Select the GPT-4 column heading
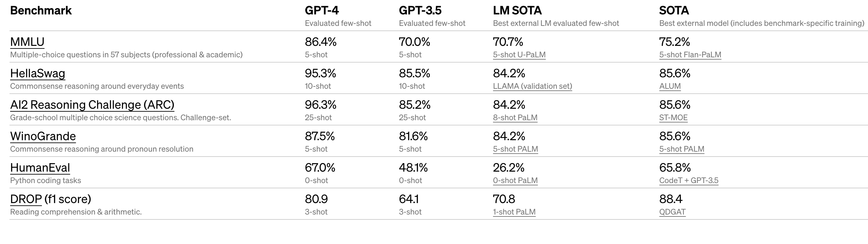The image size is (868, 244). [322, 10]
